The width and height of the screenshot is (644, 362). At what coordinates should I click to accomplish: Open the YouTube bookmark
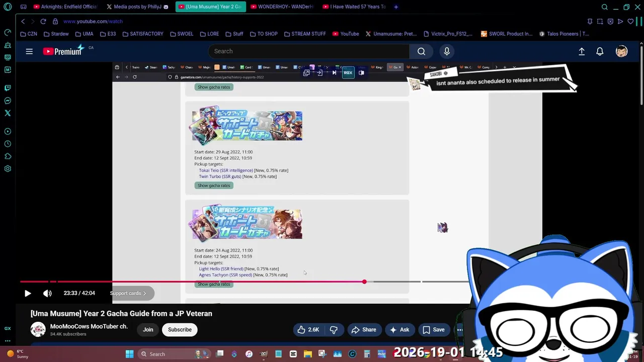(x=346, y=34)
